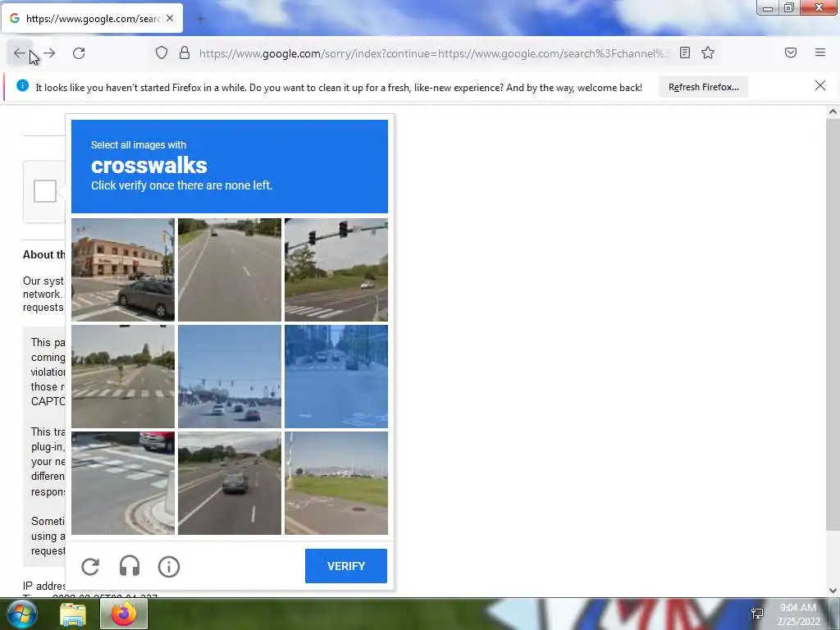Screen dimensions: 840x630
Task: Open the taskbar clock showing 9:04 AM
Action: coord(798,614)
